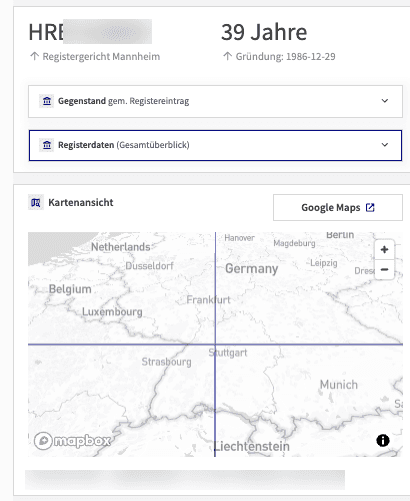Click Dusseldorf label on the map
This screenshot has height=501, width=410.
point(149,266)
